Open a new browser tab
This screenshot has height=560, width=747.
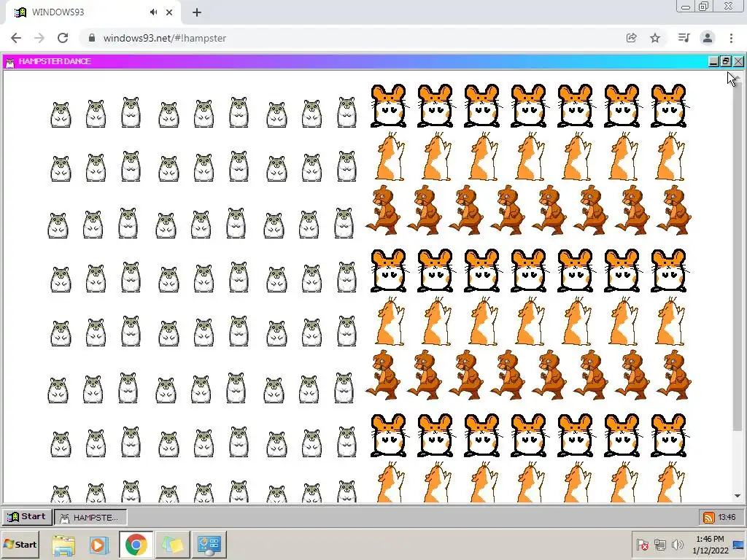tap(197, 12)
